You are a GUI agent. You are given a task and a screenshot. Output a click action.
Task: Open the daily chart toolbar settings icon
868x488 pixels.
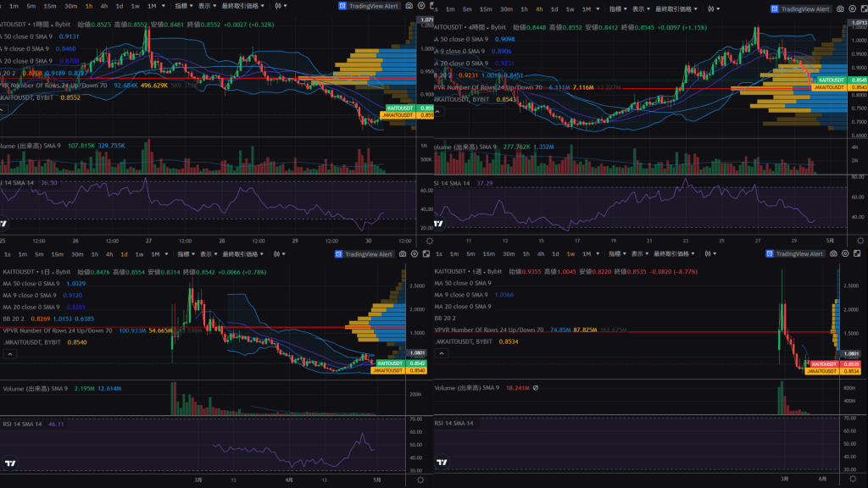415,254
